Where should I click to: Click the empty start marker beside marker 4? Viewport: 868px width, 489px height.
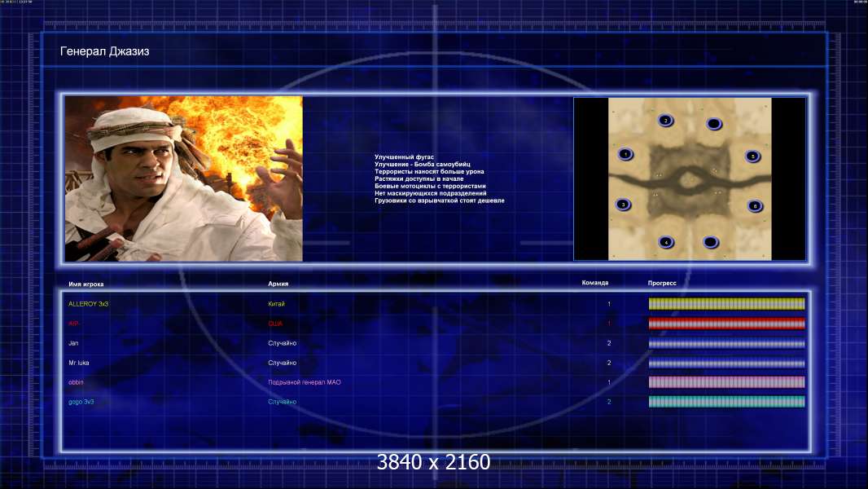711,242
